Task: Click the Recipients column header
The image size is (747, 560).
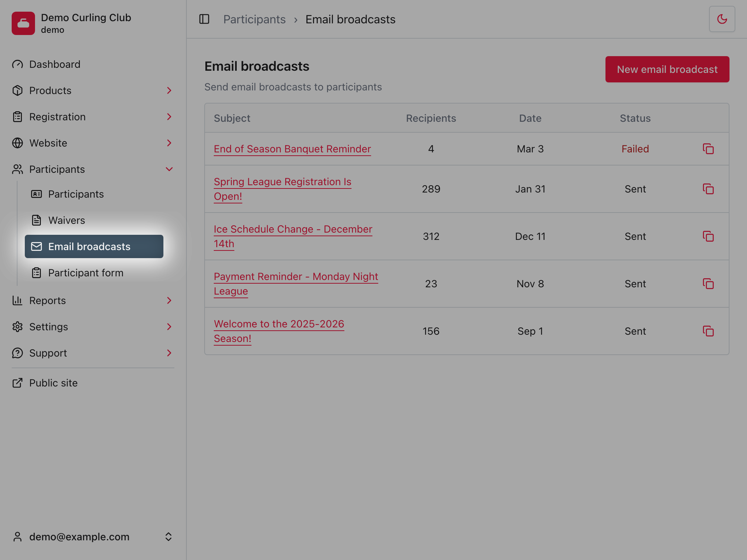Action: pos(431,118)
